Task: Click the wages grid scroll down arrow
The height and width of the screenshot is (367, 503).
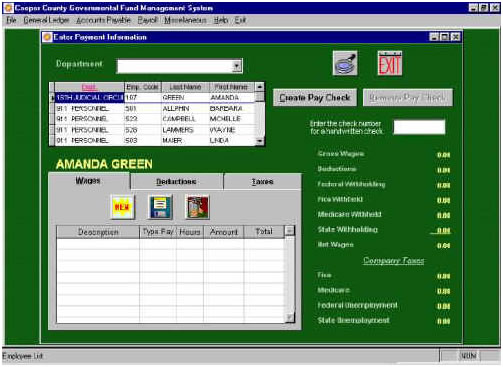Action: [290, 318]
